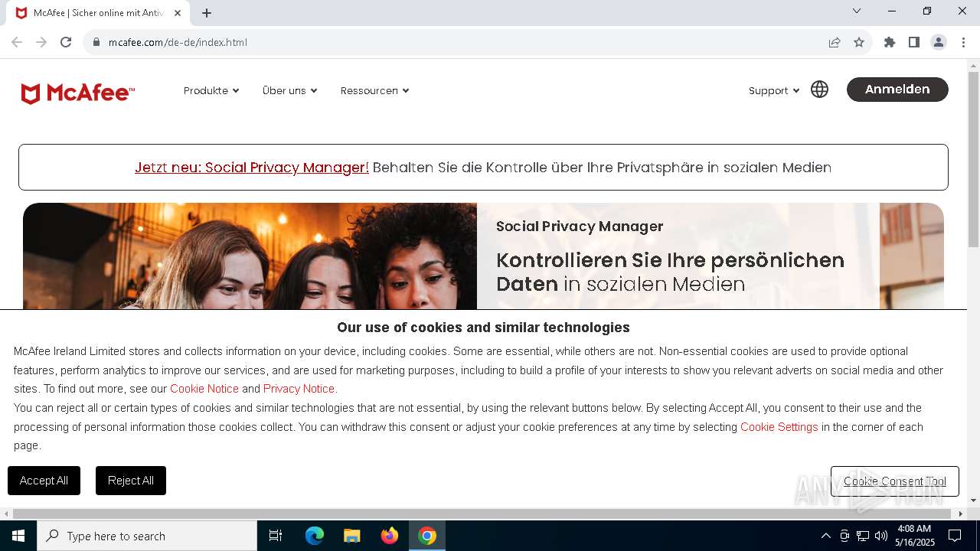
Task: Expand the Ressourcen menu
Action: 374,90
